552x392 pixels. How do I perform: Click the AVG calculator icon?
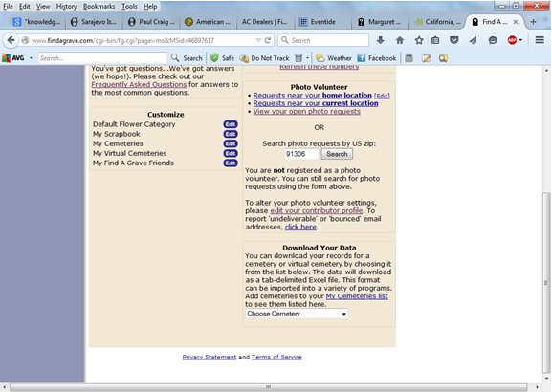click(x=408, y=58)
